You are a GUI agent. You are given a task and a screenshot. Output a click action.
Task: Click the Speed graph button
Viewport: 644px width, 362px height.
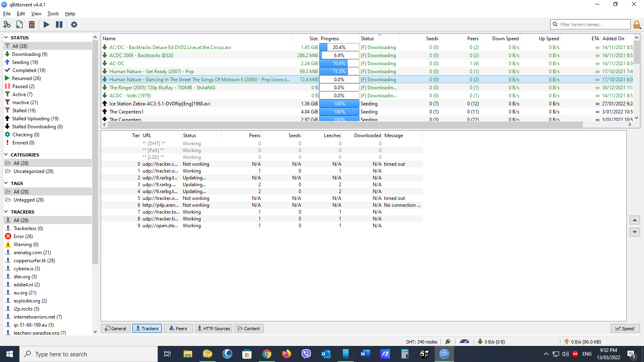[x=625, y=329]
